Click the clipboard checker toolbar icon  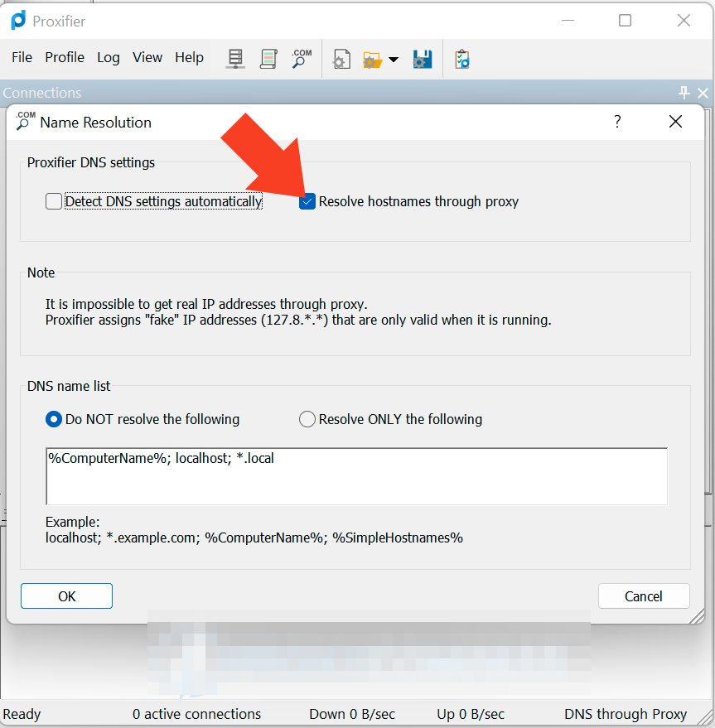point(461,60)
